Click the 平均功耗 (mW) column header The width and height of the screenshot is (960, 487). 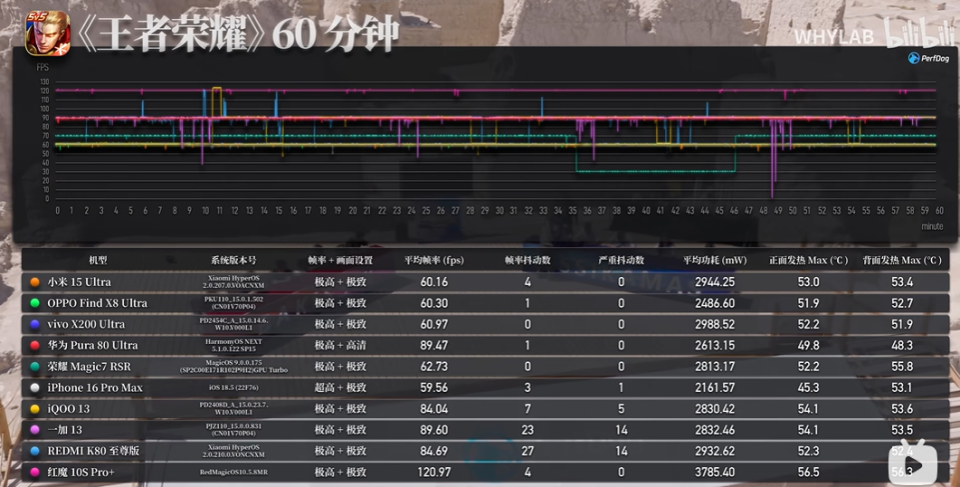pyautogui.click(x=714, y=260)
